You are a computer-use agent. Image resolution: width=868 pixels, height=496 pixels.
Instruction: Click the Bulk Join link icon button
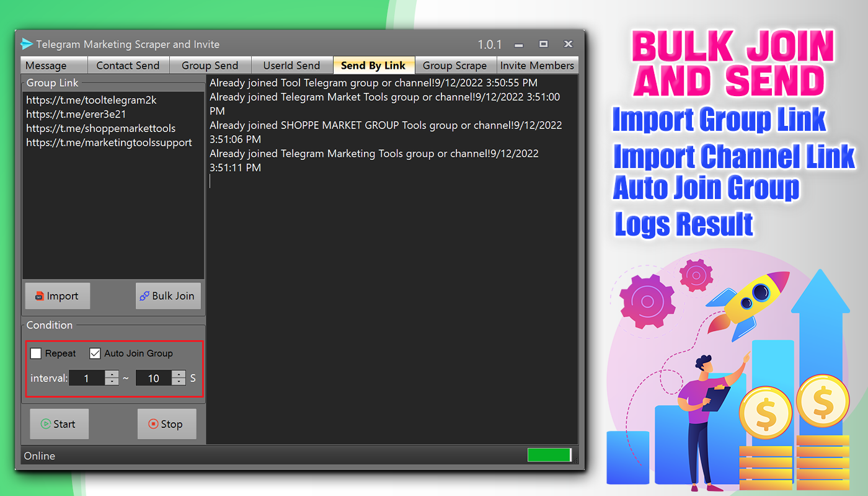pyautogui.click(x=168, y=296)
